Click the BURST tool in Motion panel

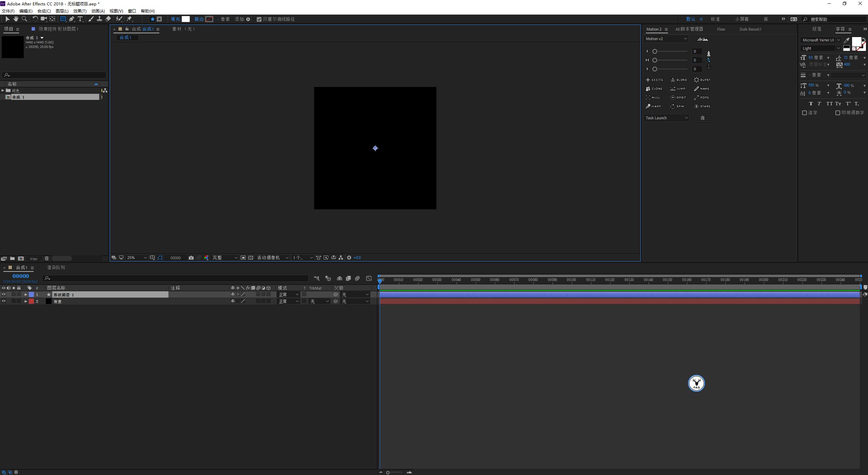click(702, 80)
